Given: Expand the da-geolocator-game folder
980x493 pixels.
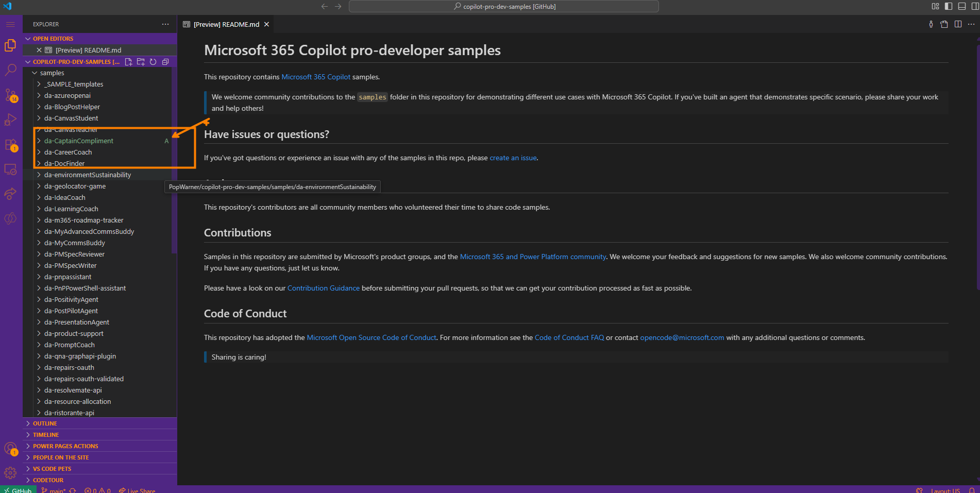Looking at the screenshot, I should click(97, 186).
